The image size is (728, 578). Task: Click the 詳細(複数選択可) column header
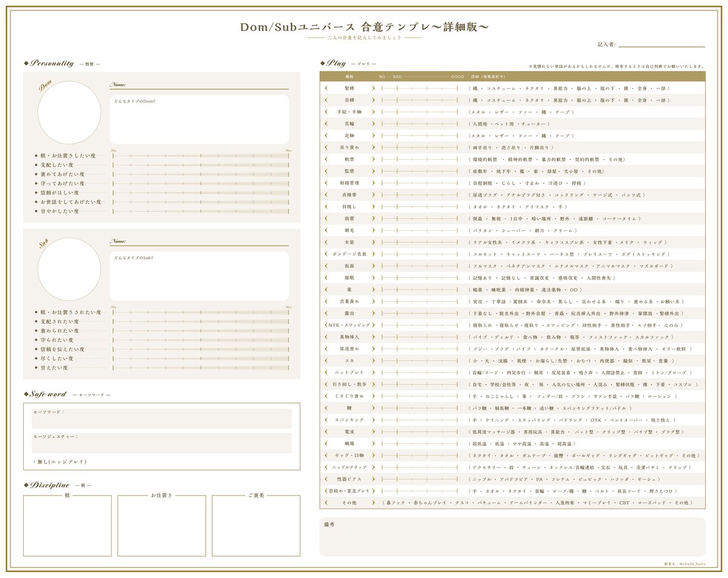click(489, 77)
